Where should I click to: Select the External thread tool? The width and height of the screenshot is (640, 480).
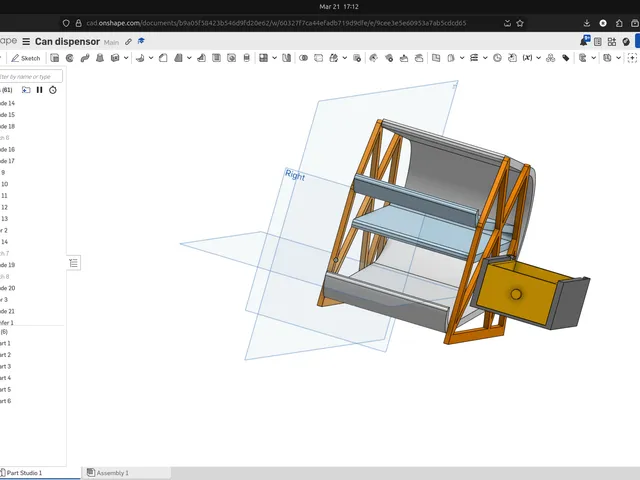tap(247, 58)
